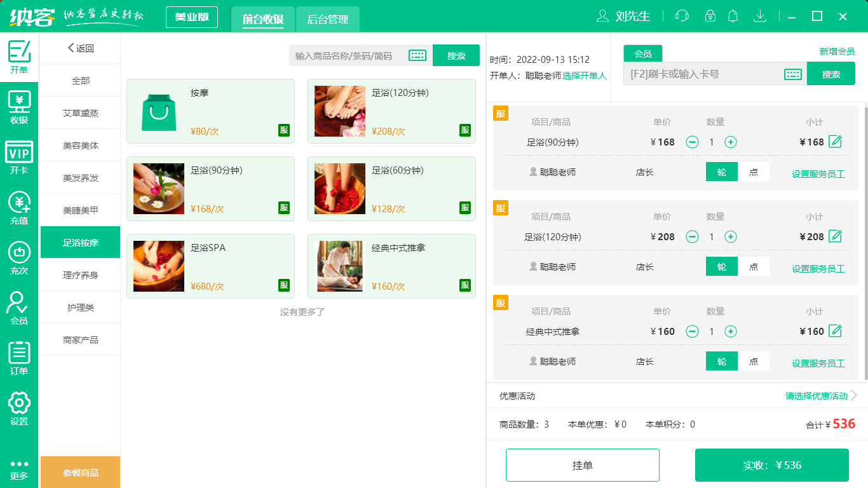Open the 收银 cashier sidebar icon
The height and width of the screenshot is (488, 868).
point(19,108)
